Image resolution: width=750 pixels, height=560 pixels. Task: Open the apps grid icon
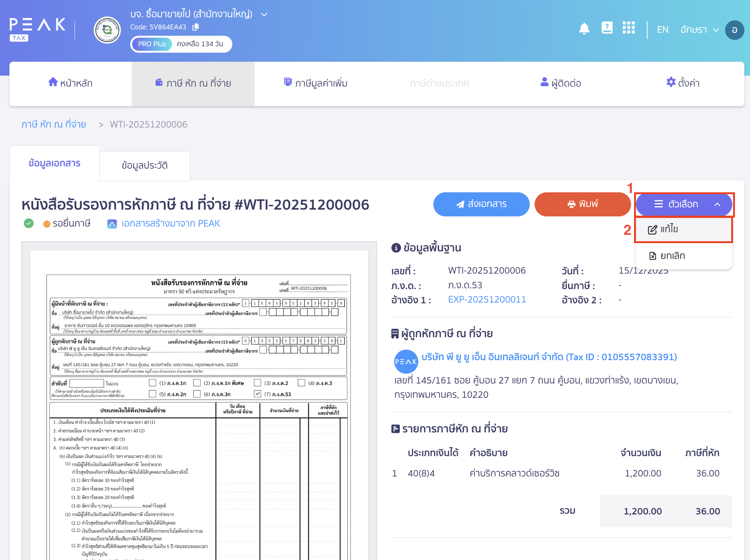pos(628,28)
